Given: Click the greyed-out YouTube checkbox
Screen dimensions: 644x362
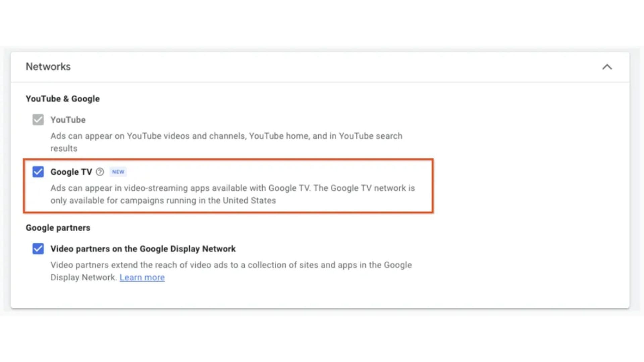Looking at the screenshot, I should point(38,120).
